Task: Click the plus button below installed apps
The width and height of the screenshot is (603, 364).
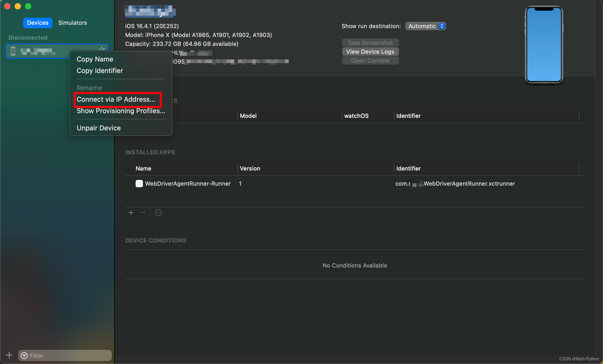Action: [131, 213]
